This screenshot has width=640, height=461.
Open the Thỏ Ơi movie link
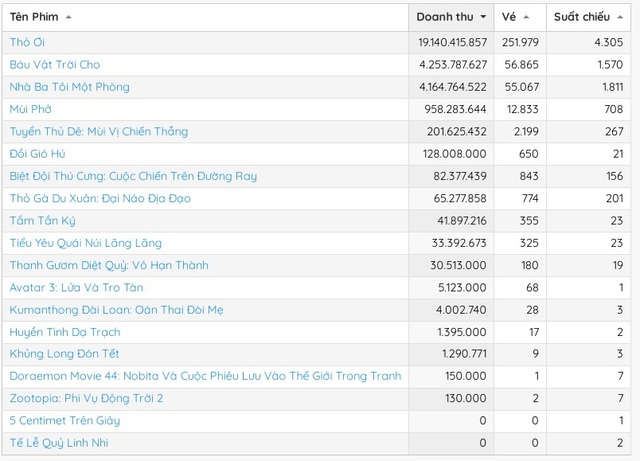click(27, 42)
